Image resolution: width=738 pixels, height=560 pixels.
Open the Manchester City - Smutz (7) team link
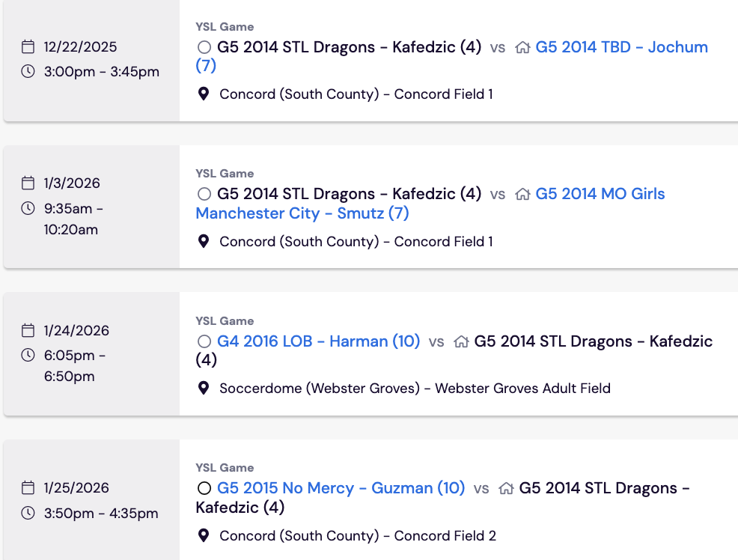point(302,213)
